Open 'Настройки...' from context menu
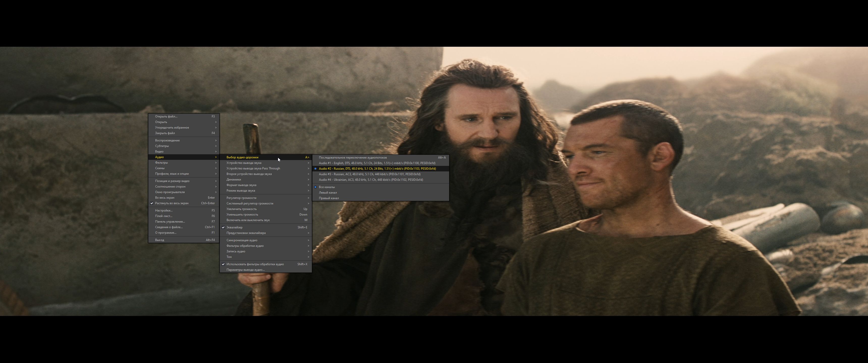Image resolution: width=868 pixels, height=363 pixels. point(164,210)
